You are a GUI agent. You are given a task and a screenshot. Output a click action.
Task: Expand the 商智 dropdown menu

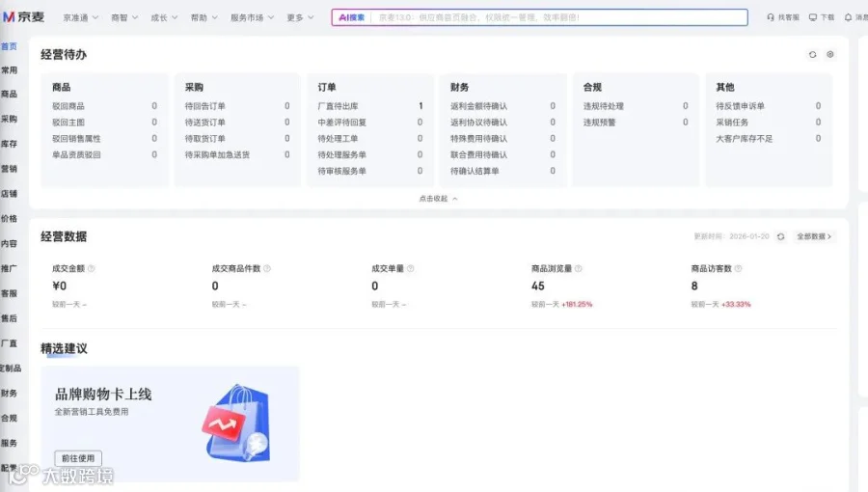click(124, 17)
